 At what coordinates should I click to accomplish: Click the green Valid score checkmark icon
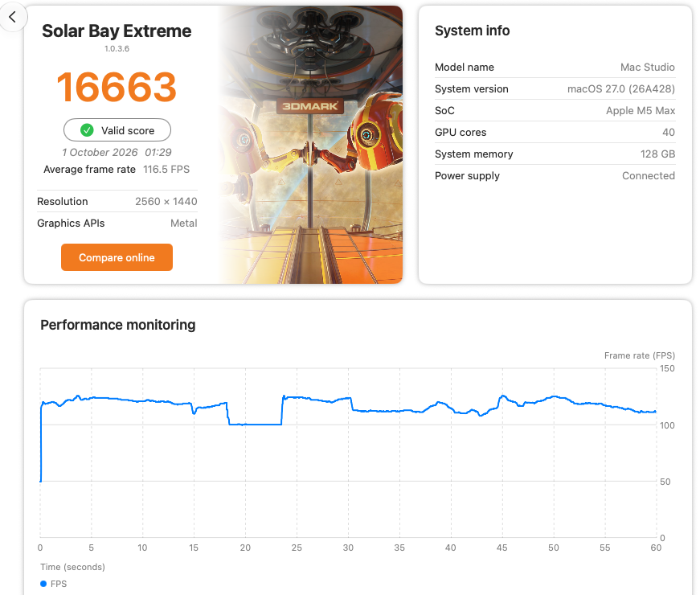coord(87,130)
